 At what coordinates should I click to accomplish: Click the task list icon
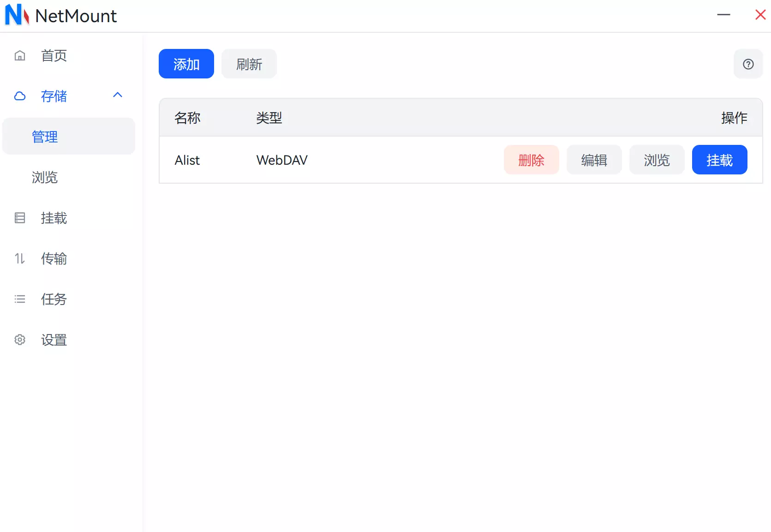point(20,299)
